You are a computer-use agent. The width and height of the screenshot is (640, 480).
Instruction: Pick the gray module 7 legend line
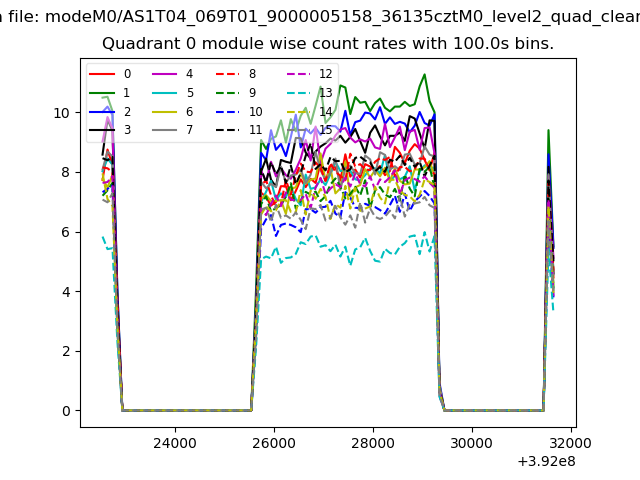click(x=166, y=131)
